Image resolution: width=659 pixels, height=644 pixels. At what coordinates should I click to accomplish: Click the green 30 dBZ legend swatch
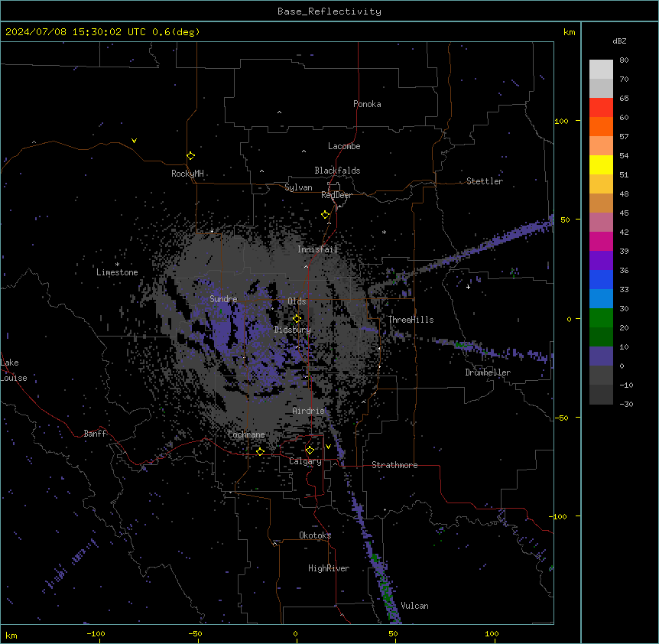(x=601, y=318)
